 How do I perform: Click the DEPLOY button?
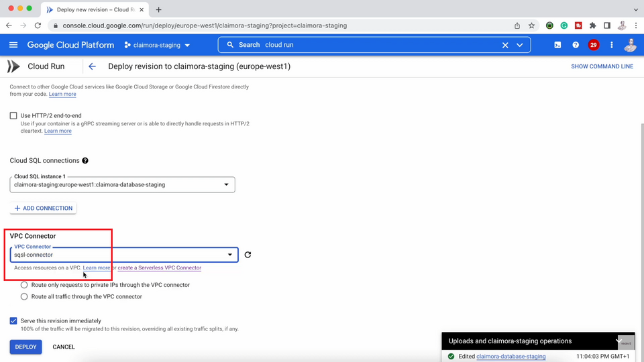point(26,347)
